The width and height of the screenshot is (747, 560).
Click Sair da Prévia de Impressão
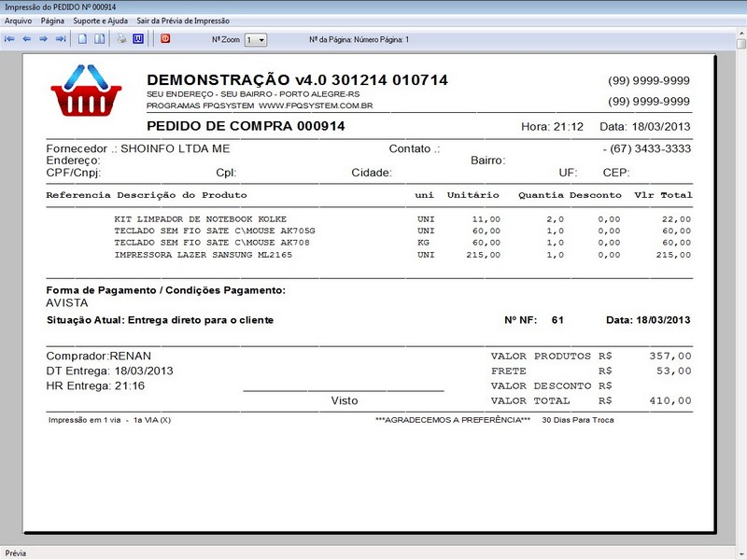183,21
